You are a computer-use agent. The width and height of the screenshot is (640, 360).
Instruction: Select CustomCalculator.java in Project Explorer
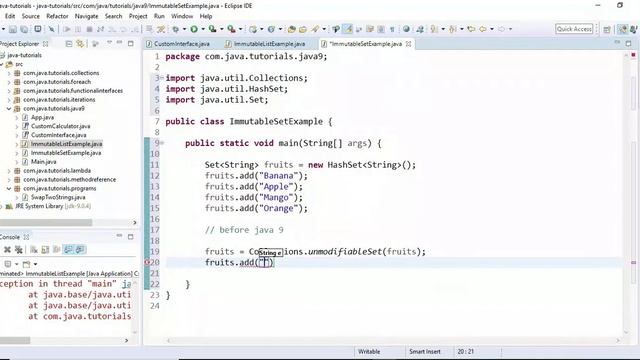(x=60, y=127)
